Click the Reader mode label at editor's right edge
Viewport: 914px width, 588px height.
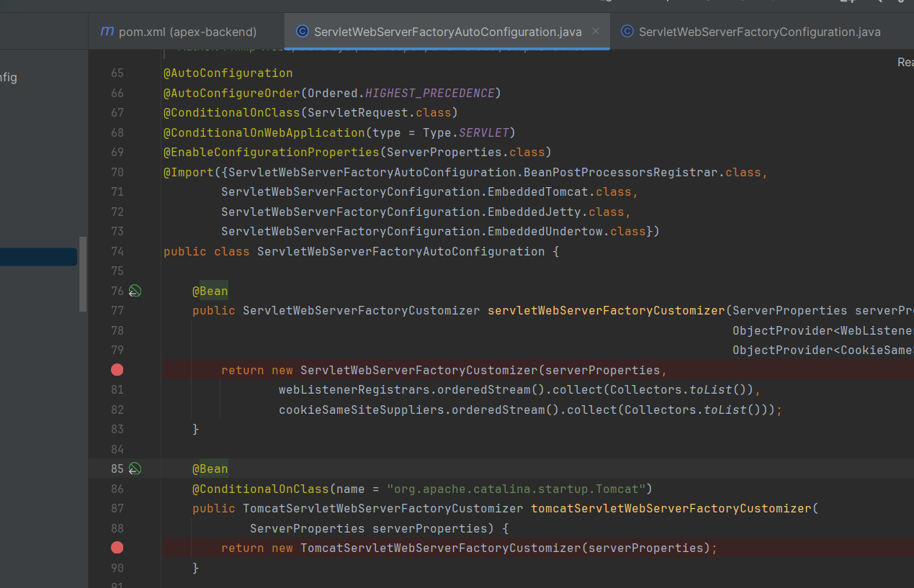click(905, 63)
